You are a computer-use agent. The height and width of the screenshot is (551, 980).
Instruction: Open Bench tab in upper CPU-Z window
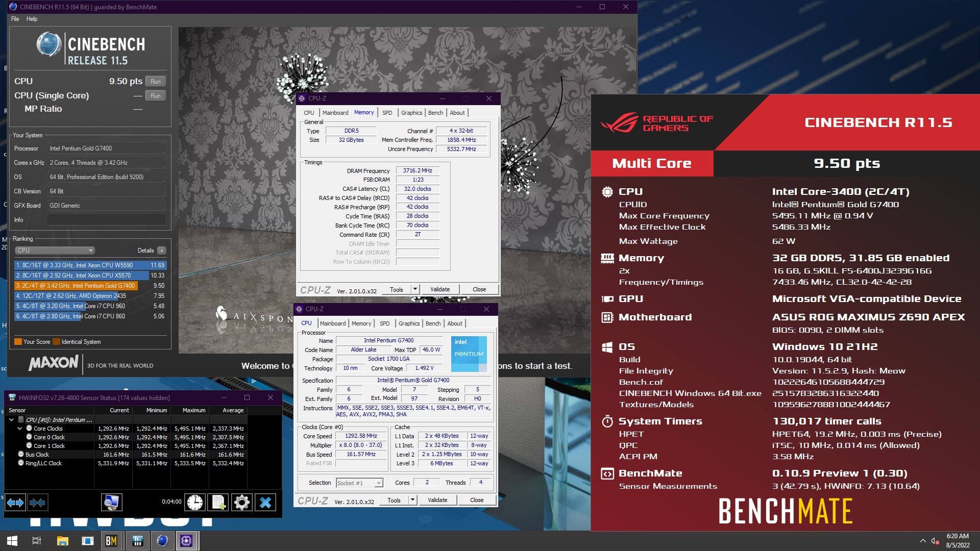click(435, 113)
